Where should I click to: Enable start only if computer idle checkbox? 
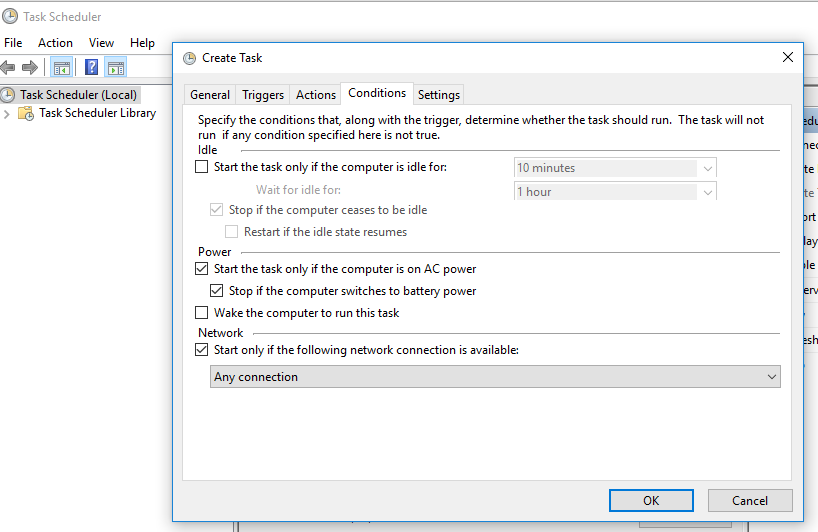click(201, 167)
